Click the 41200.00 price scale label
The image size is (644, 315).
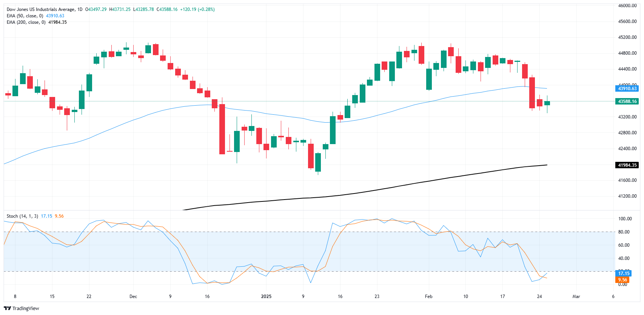[x=627, y=196]
